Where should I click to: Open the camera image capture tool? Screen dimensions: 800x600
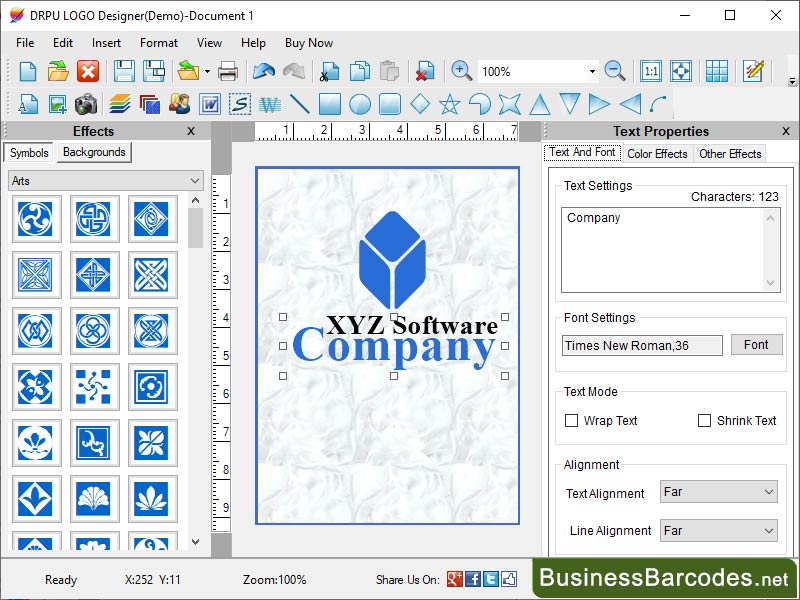point(86,103)
